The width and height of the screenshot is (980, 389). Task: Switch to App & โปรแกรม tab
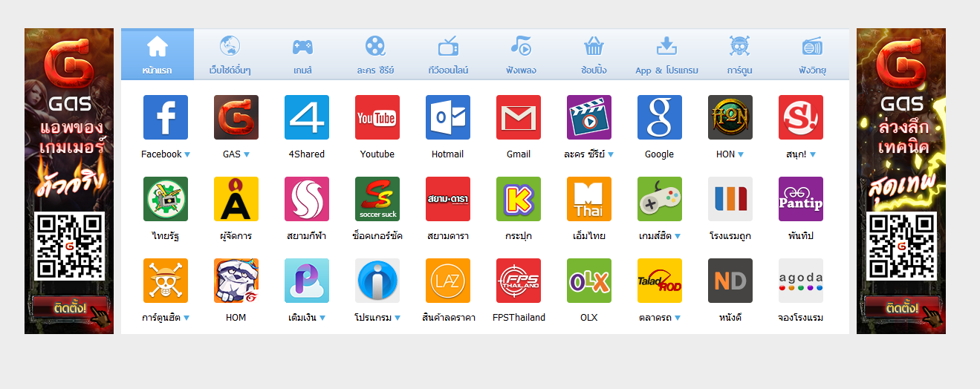pyautogui.click(x=666, y=55)
